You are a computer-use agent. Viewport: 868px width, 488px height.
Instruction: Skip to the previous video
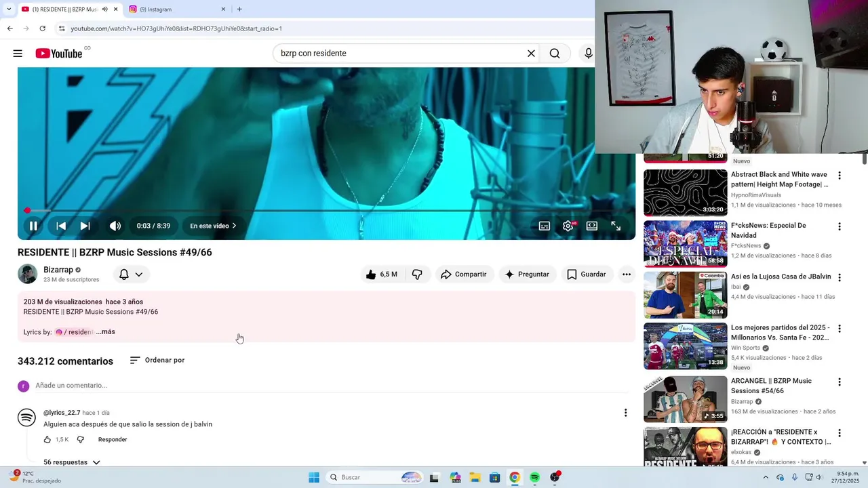(61, 226)
